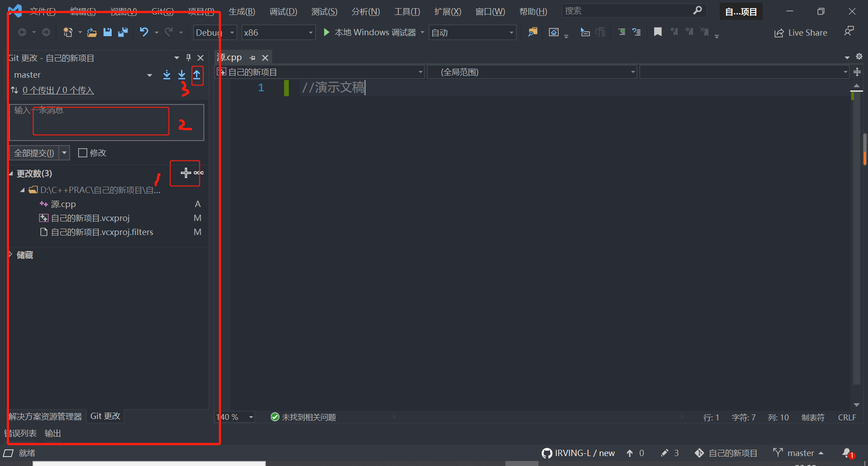Click the Fetch icon in Git Changes panel
This screenshot has width=868, height=466.
click(x=167, y=75)
